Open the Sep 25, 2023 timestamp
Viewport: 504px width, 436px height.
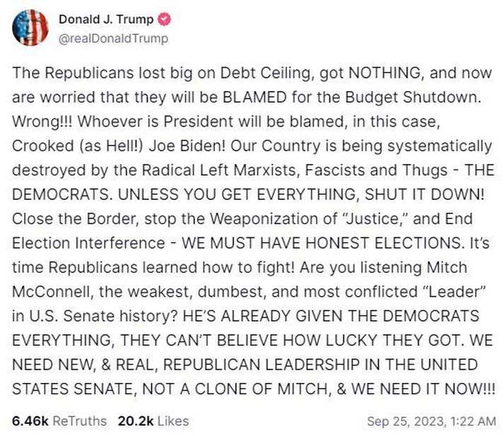(x=406, y=421)
